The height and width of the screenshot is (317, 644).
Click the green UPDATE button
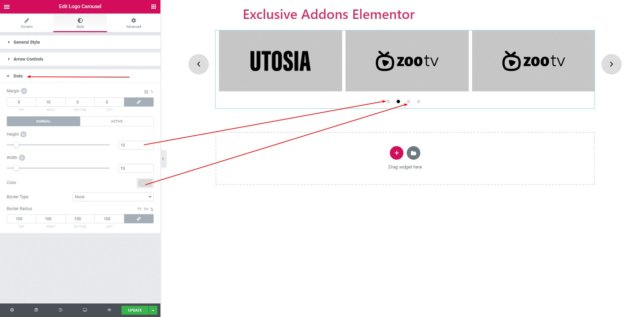(x=135, y=310)
